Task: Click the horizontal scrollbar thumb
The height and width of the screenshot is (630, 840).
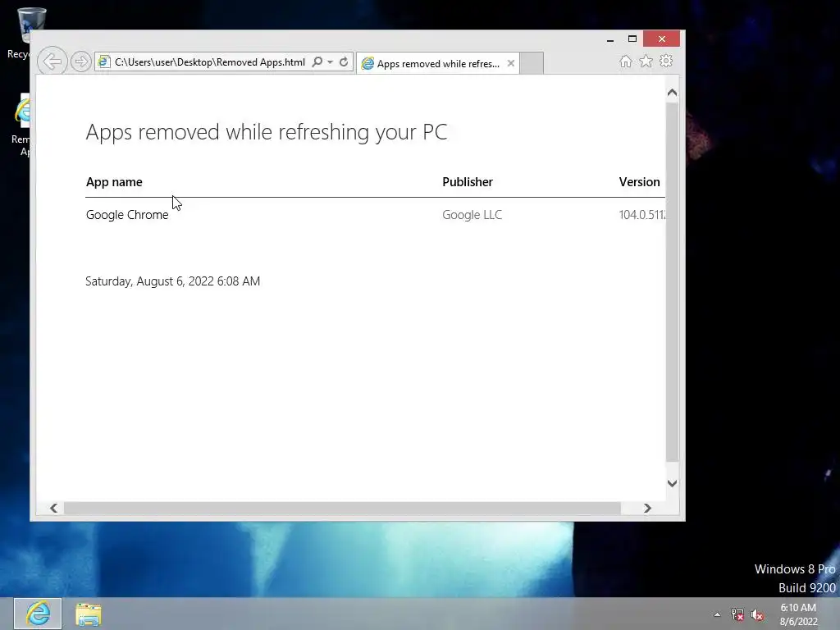Action: (x=342, y=508)
